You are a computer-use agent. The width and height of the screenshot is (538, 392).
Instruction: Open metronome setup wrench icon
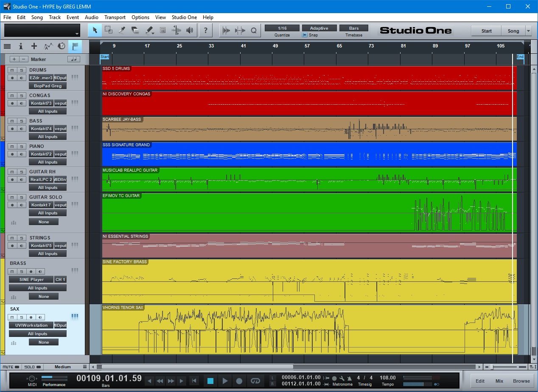342,378
